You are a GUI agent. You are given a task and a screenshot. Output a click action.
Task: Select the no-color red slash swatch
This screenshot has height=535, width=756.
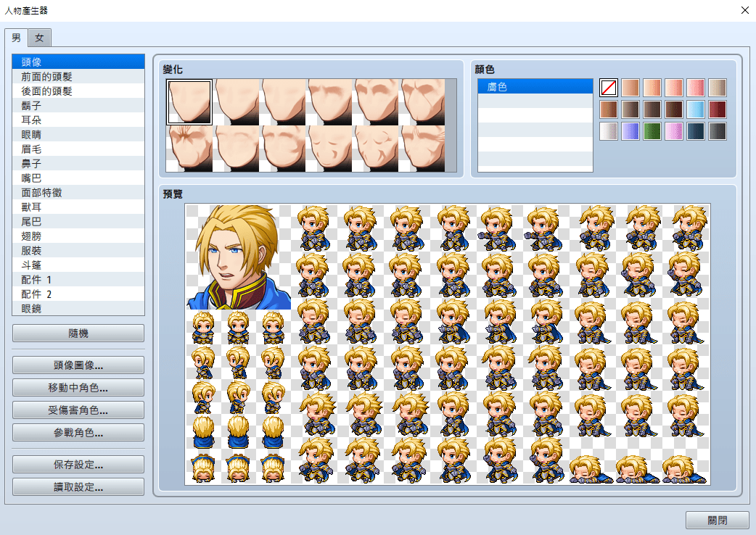coord(609,88)
